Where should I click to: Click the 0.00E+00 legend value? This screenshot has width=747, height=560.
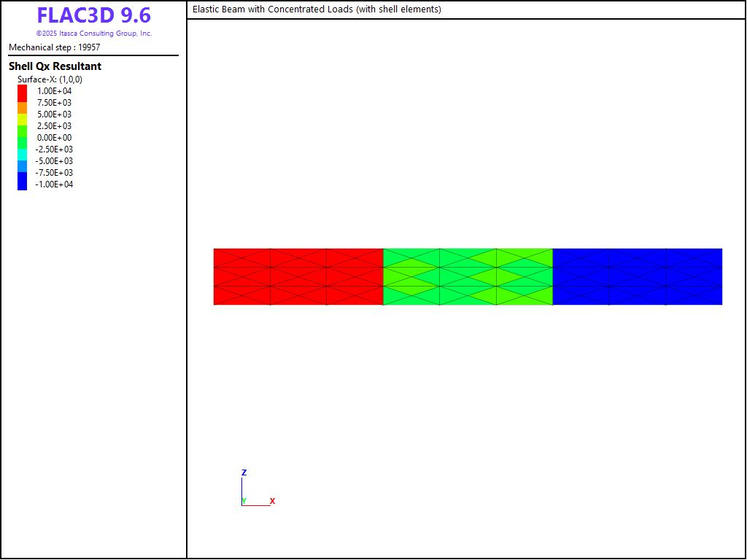point(54,138)
